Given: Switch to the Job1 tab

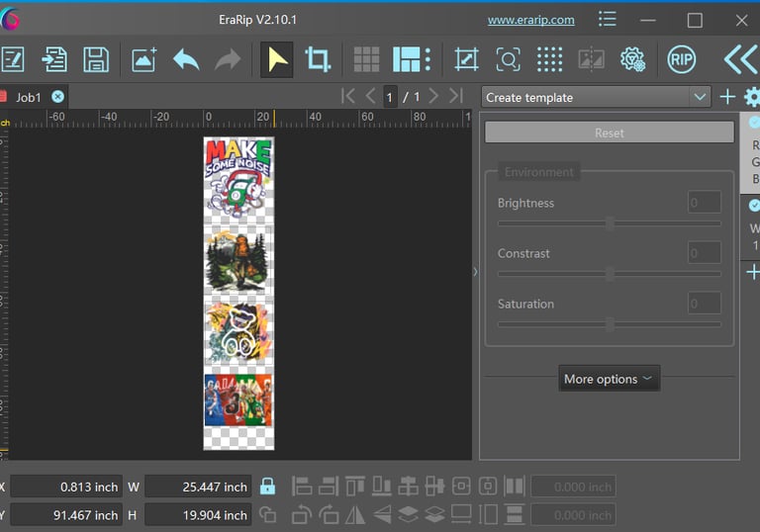Looking at the screenshot, I should pyautogui.click(x=29, y=97).
